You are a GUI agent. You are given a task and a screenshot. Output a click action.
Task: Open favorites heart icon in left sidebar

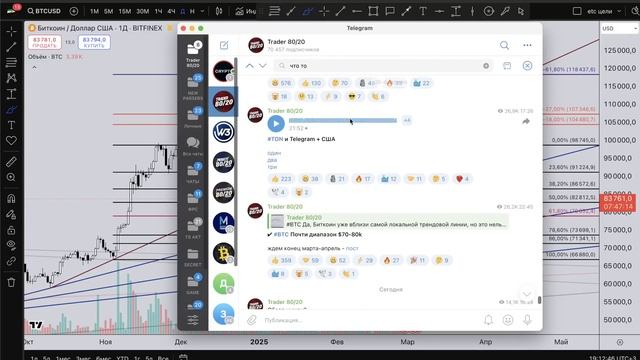[11, 140]
